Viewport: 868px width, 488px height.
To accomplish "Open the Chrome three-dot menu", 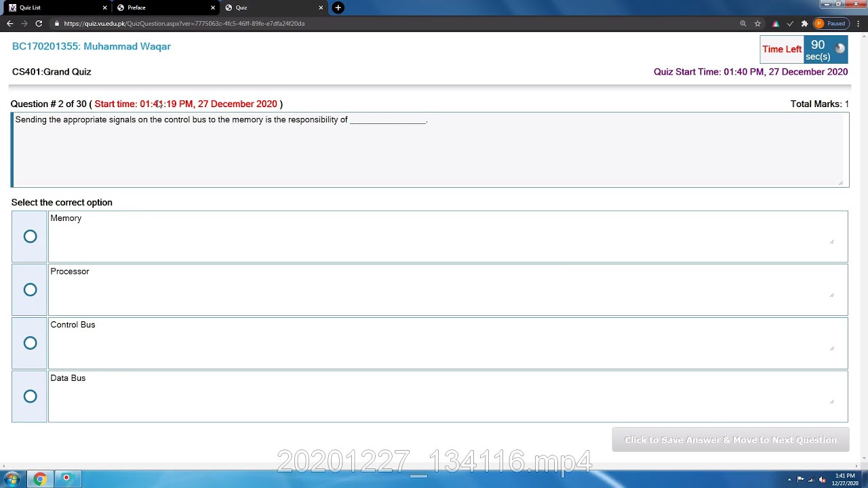I will pyautogui.click(x=859, y=24).
